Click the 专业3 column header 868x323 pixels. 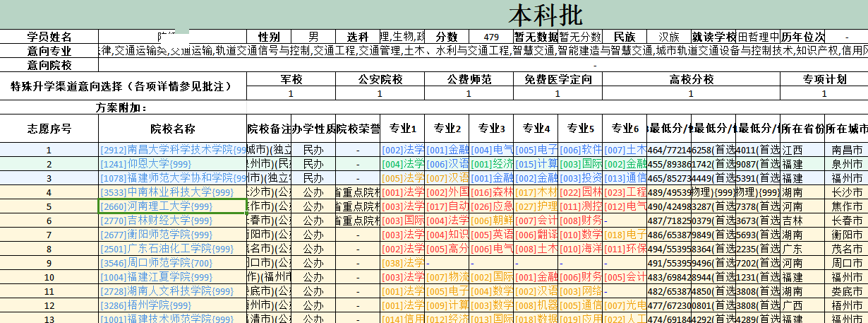[491, 129]
